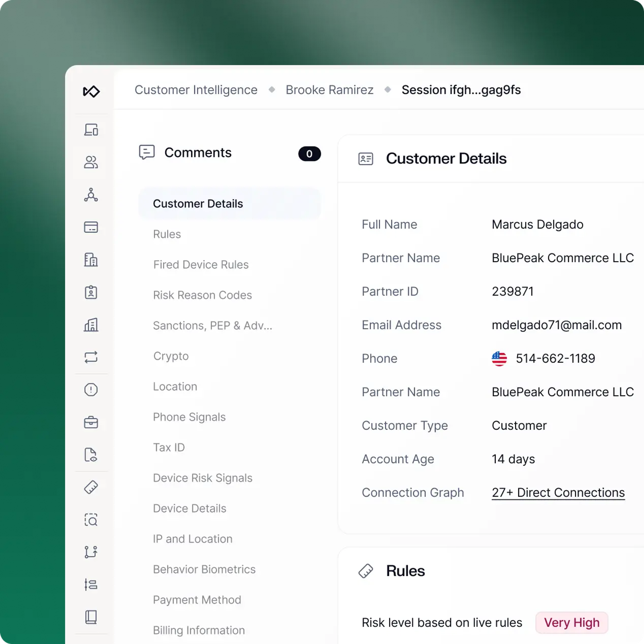Select Risk Reason Codes nav item
The height and width of the screenshot is (644, 644).
[x=202, y=295]
